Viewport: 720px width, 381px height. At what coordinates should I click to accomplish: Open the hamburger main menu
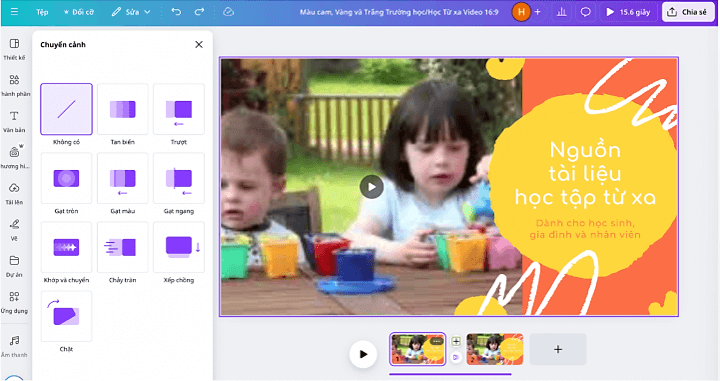point(14,12)
